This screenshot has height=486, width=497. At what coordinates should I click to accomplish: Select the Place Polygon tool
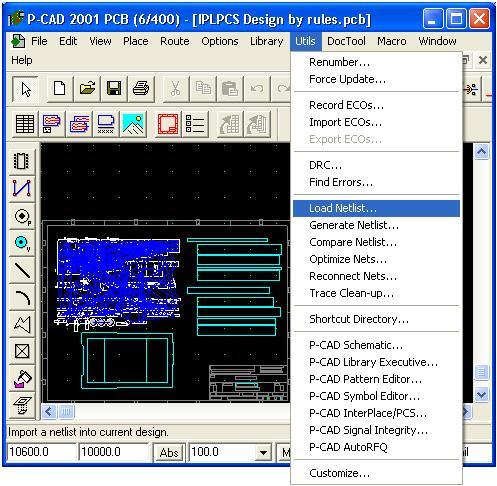click(22, 324)
